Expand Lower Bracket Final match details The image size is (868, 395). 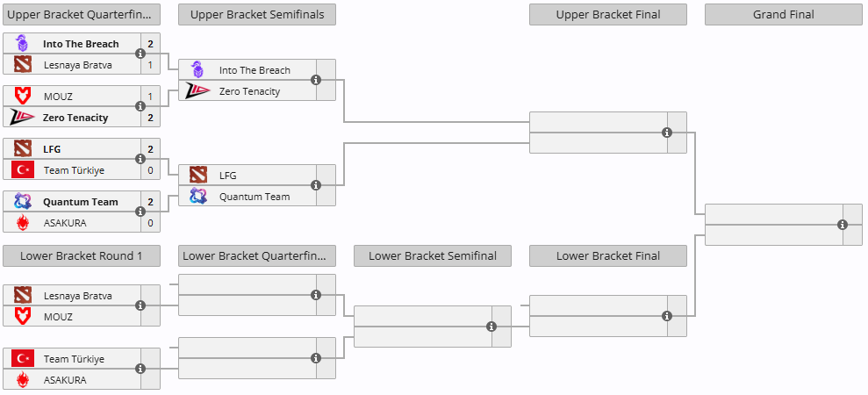(x=667, y=316)
